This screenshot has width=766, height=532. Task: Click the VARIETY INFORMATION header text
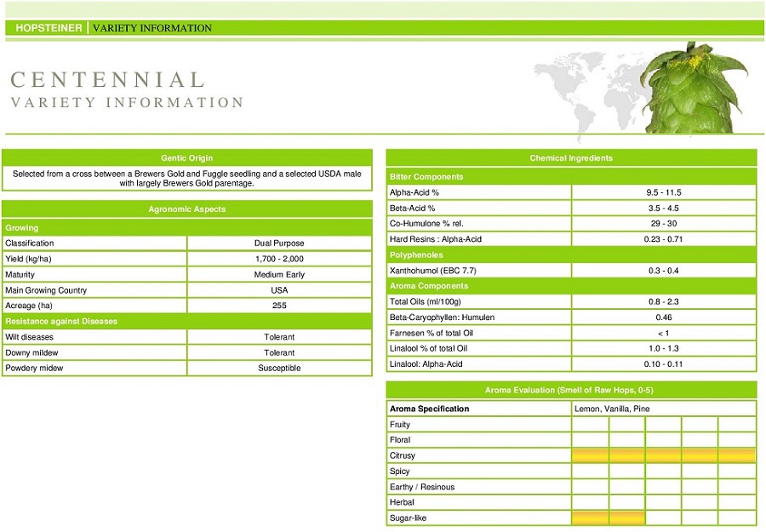(152, 28)
